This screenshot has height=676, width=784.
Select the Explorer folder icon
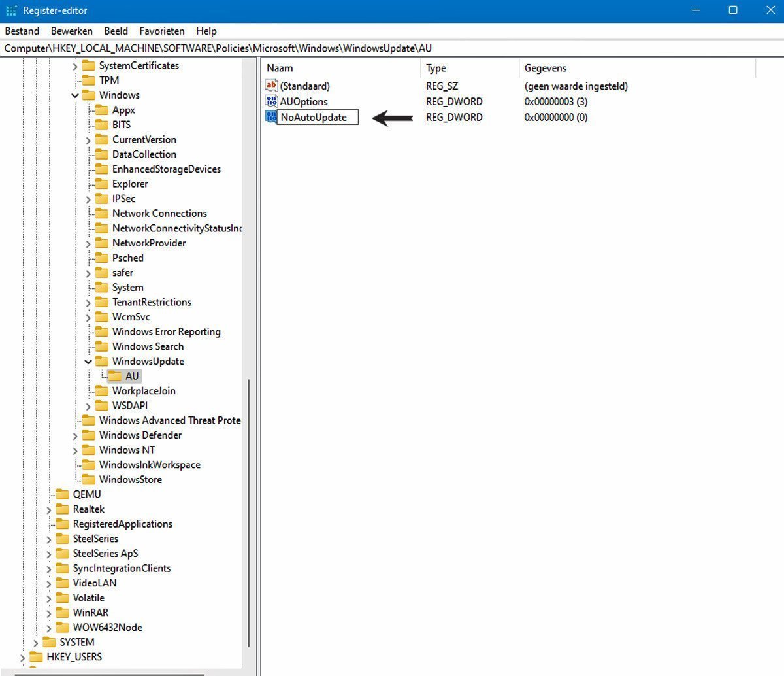(101, 184)
